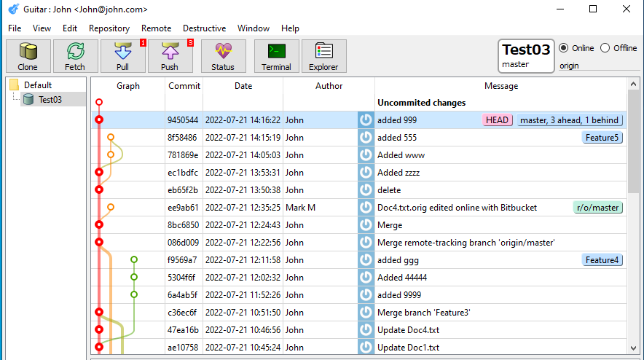Click power icon on 'added 555' row
Screen dimensions: 644x360
pyautogui.click(x=366, y=137)
